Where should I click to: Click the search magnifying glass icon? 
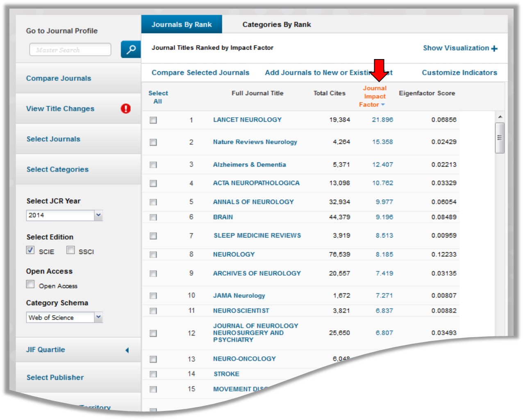[130, 49]
